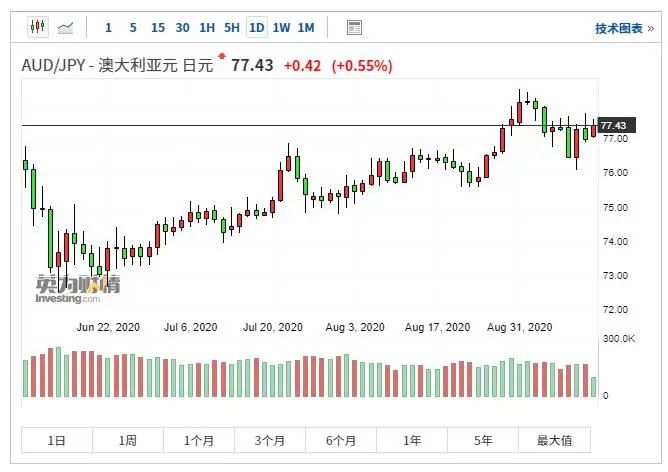Click the 77.43 current price label

tap(616, 125)
